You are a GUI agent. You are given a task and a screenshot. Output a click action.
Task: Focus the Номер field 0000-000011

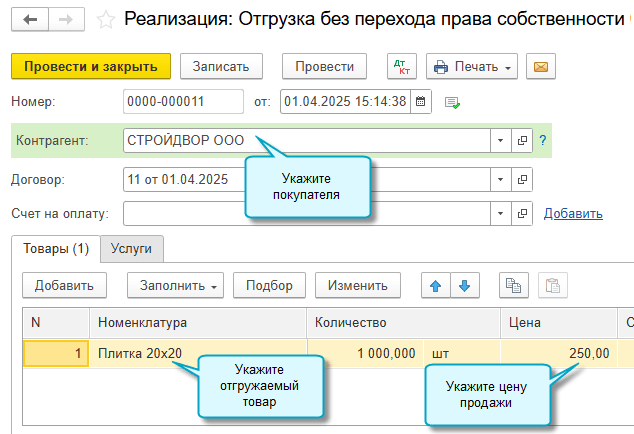183,102
